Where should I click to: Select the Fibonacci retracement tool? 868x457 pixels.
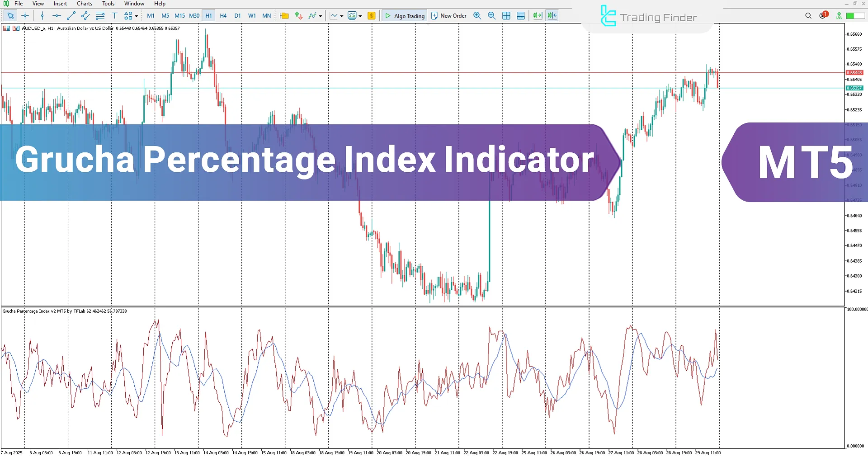(x=100, y=16)
